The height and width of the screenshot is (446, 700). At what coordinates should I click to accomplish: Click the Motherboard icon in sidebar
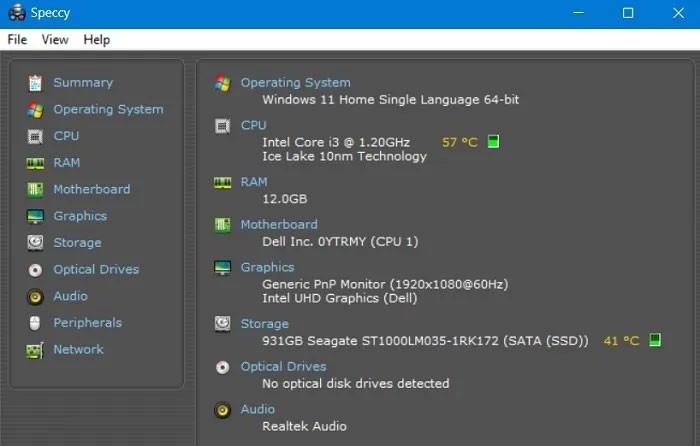point(35,190)
